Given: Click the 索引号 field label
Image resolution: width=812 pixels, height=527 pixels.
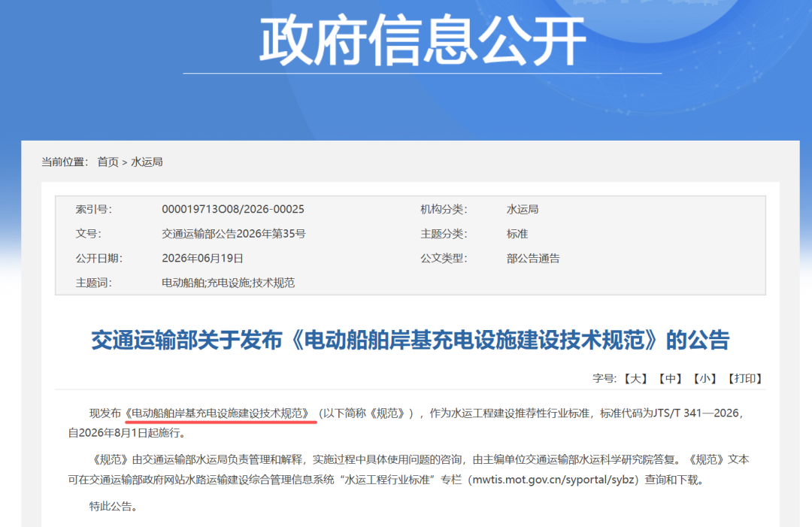Looking at the screenshot, I should point(93,209).
